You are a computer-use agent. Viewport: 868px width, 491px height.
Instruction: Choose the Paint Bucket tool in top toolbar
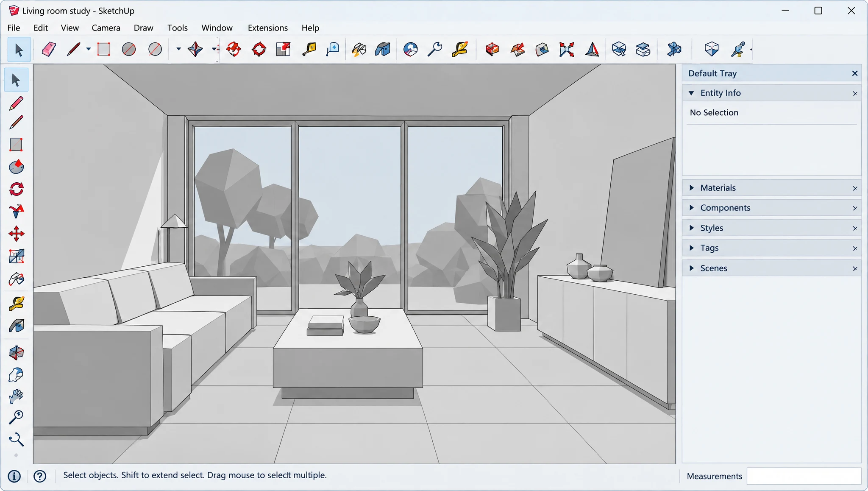click(x=359, y=49)
